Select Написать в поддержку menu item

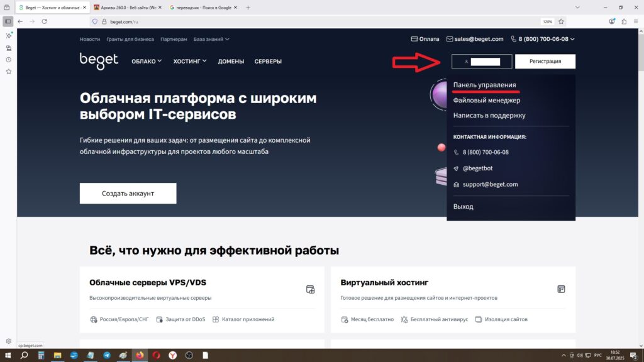[489, 116]
